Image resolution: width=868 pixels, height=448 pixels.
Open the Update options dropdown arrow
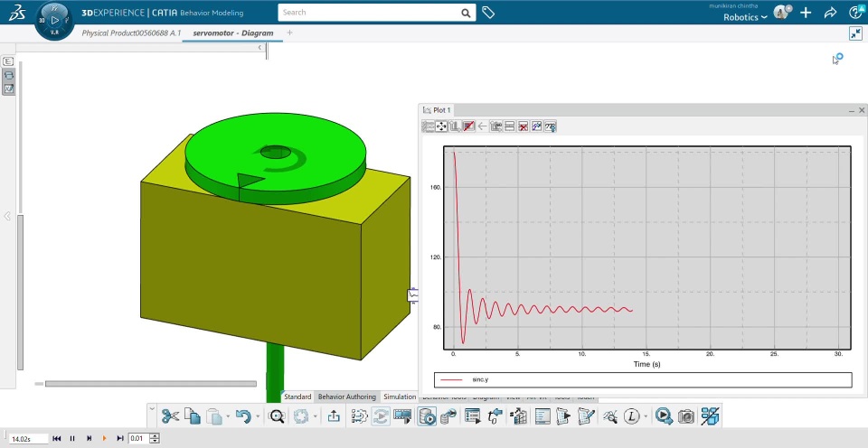coord(315,416)
